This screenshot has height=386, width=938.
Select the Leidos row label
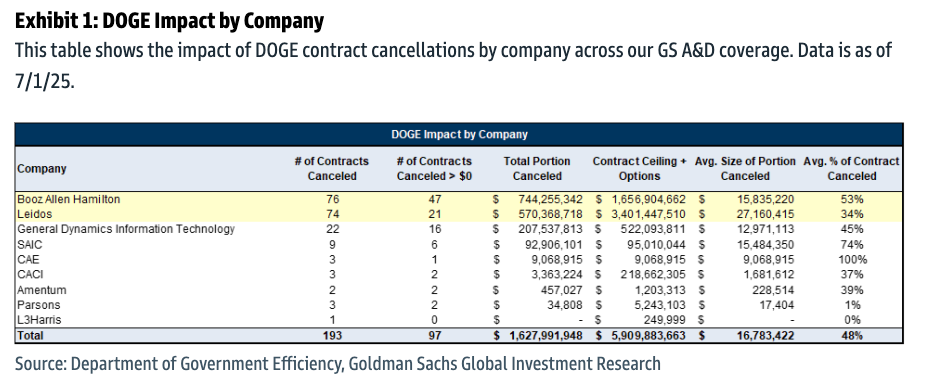coord(35,214)
